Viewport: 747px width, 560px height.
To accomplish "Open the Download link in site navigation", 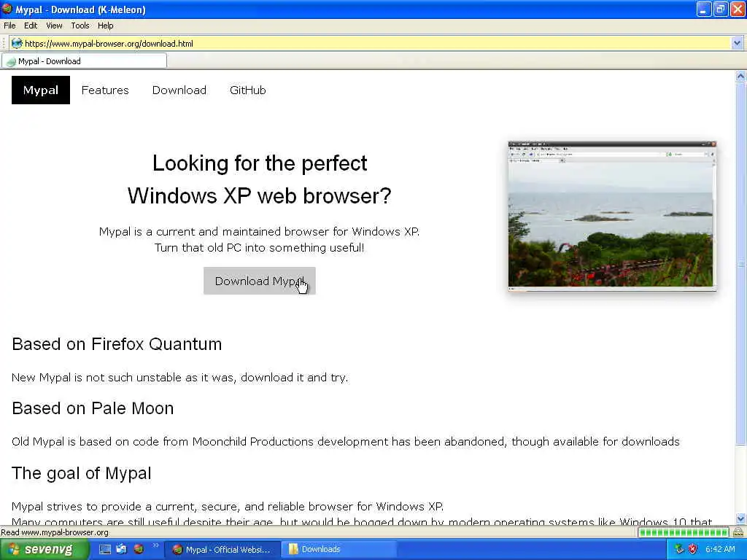I will click(x=179, y=90).
